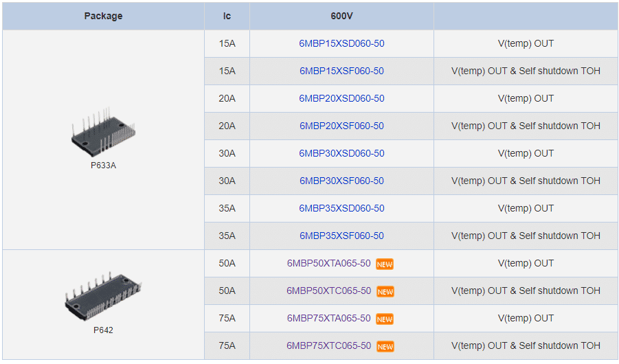
Task: Open the 6MBP35XSD060-50 product link
Action: tap(341, 208)
